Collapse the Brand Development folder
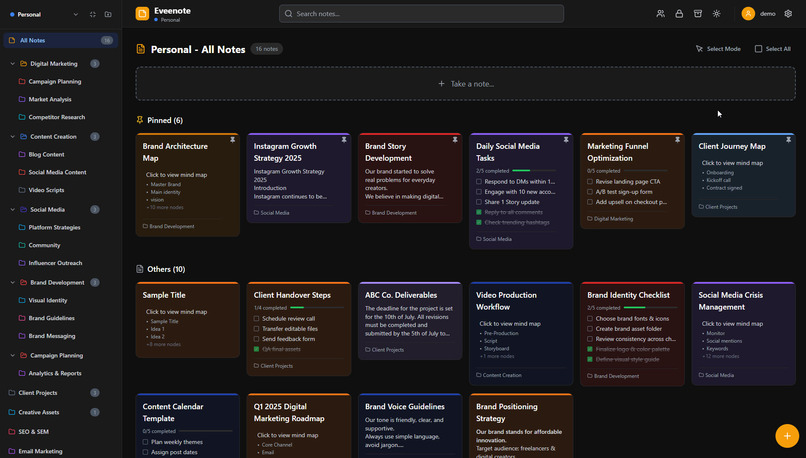The width and height of the screenshot is (806, 458). coord(13,283)
